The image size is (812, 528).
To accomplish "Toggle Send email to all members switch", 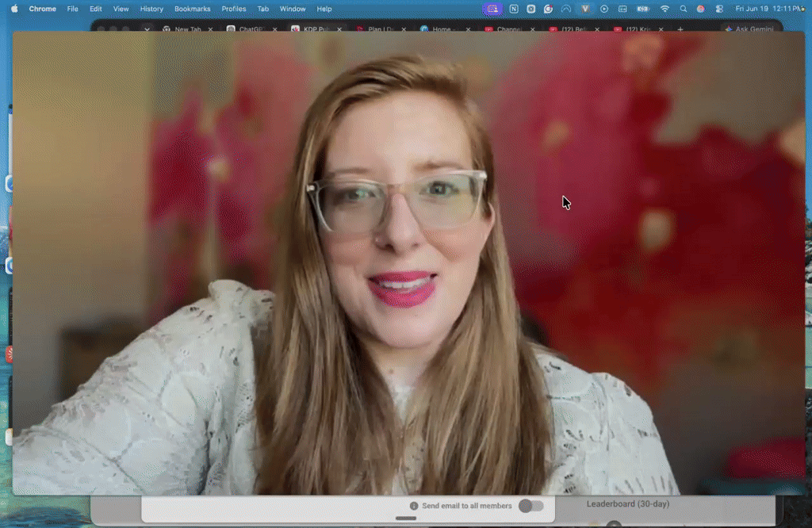I will pos(531,506).
